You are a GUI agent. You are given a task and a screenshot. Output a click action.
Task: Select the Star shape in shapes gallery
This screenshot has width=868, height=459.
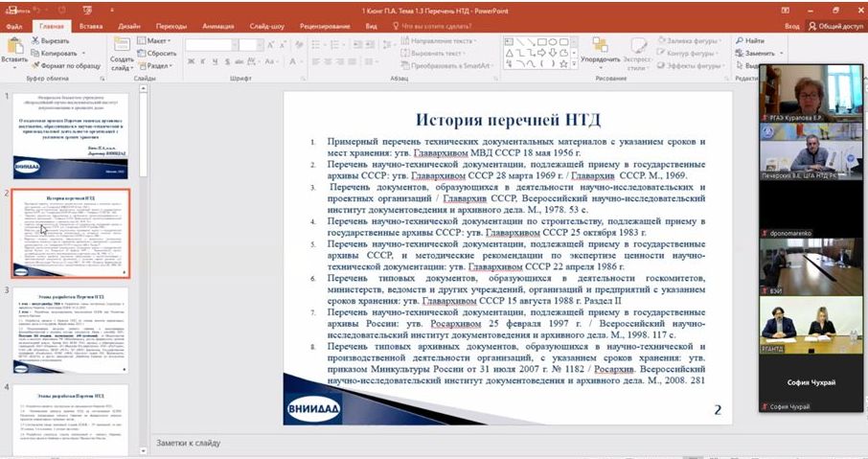(563, 63)
